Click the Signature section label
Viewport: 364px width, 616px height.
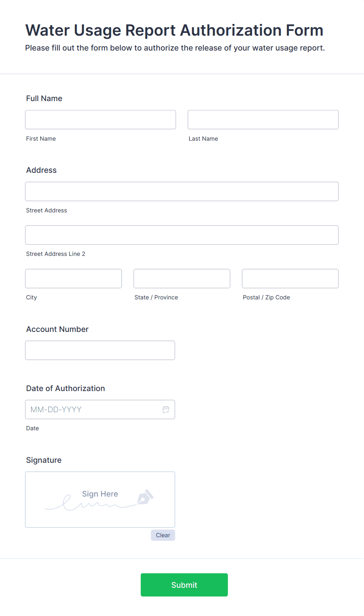click(x=44, y=460)
